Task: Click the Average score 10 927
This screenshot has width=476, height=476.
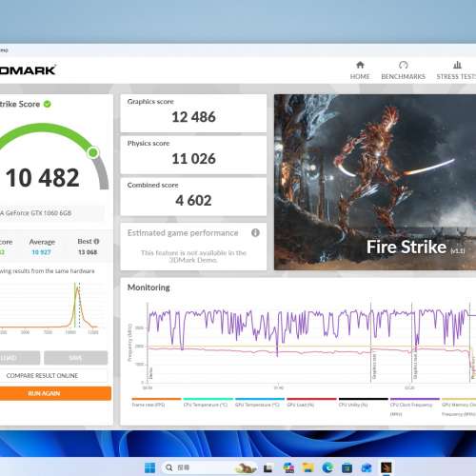Action: pyautogui.click(x=41, y=252)
